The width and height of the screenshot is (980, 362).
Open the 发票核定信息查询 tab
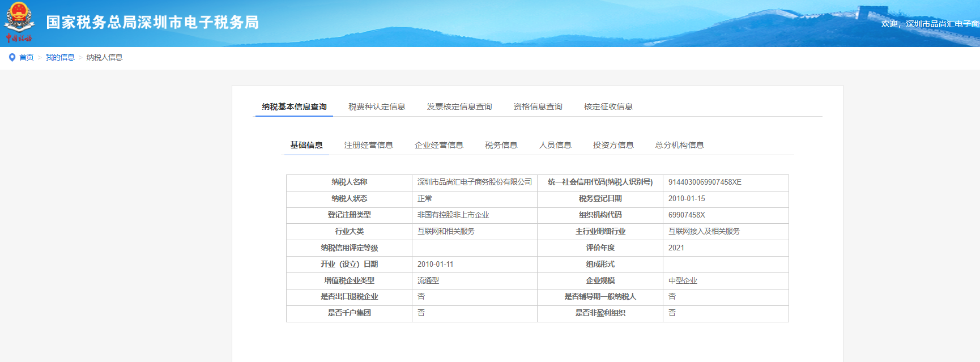click(x=459, y=107)
